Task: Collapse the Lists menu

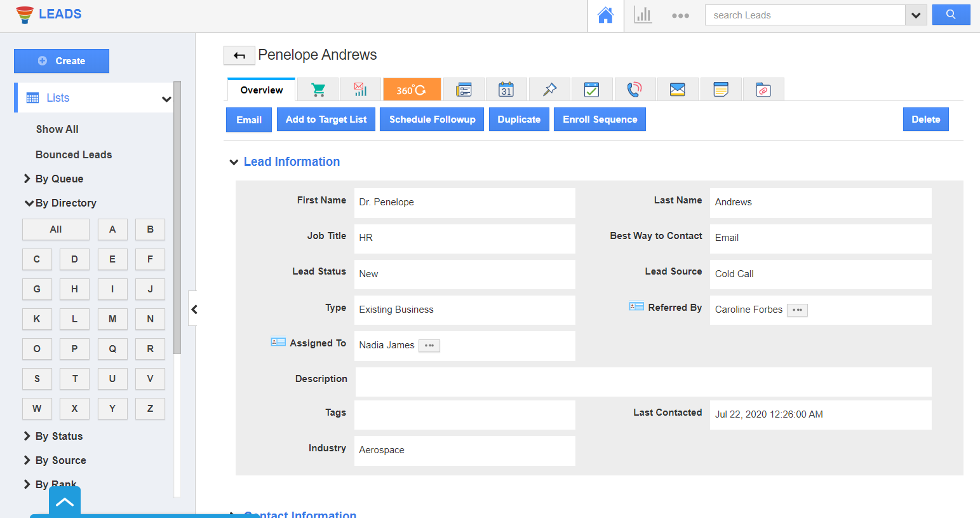Action: (x=166, y=99)
